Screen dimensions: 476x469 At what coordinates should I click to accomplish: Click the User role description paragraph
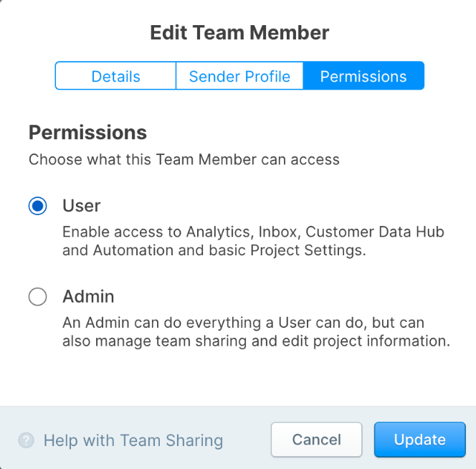click(254, 241)
